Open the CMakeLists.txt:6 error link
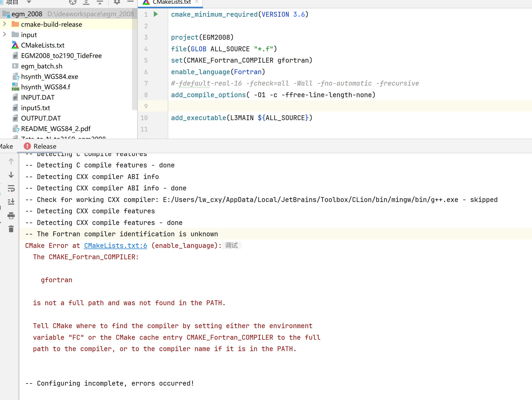Viewport: 532px width, 400px height. (x=115, y=246)
